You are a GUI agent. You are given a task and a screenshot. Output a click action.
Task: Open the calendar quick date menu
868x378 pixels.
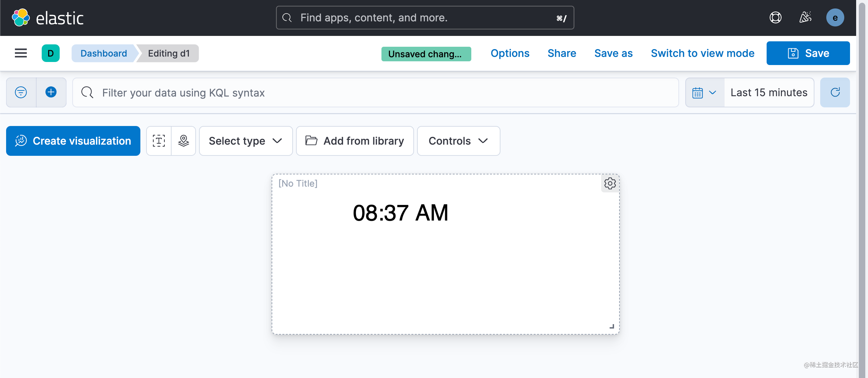pyautogui.click(x=705, y=92)
